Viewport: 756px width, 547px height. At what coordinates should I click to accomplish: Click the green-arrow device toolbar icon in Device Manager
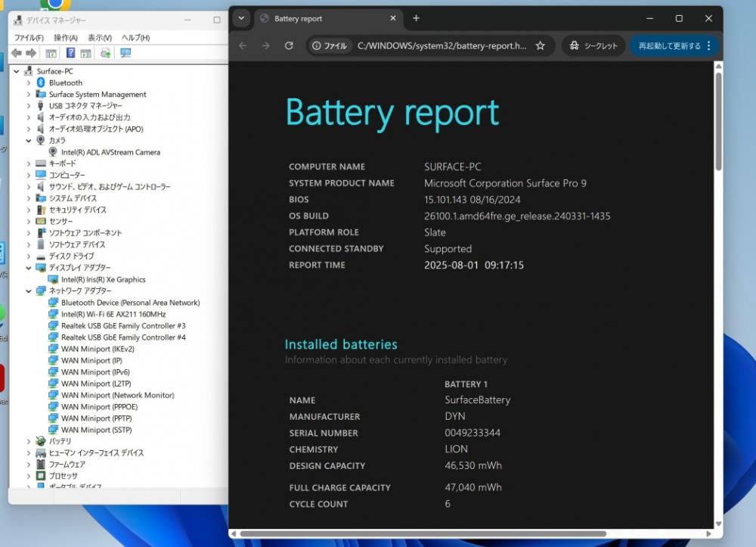(x=106, y=53)
